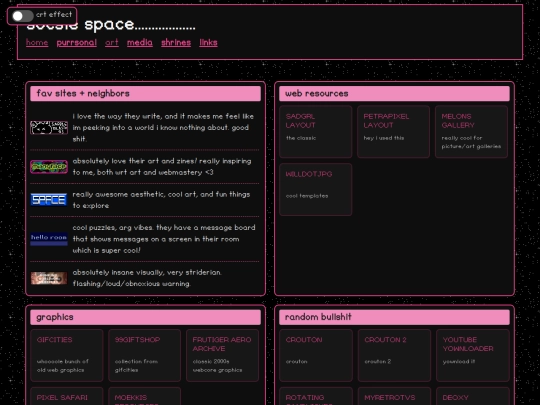Image resolution: width=540 pixels, height=405 pixels.
Task: Click the blue SPACE site badge
Action: pyautogui.click(x=49, y=200)
